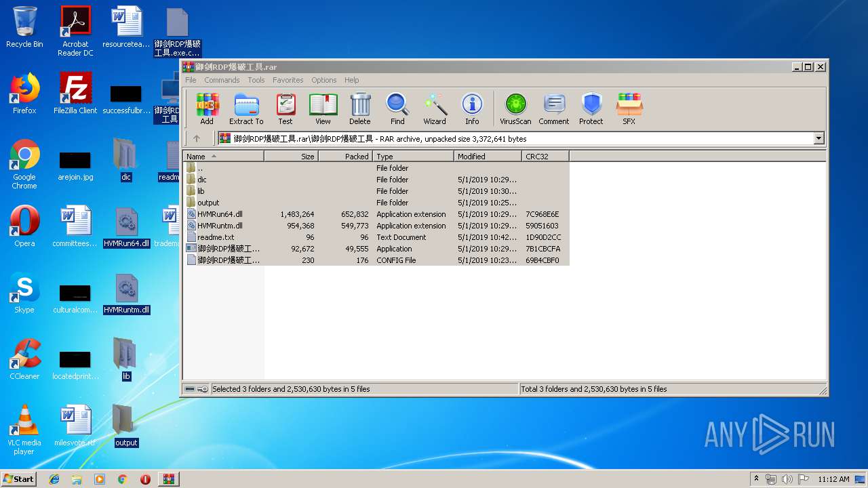
Task: Select the parent ".." folder row
Action: coord(376,168)
